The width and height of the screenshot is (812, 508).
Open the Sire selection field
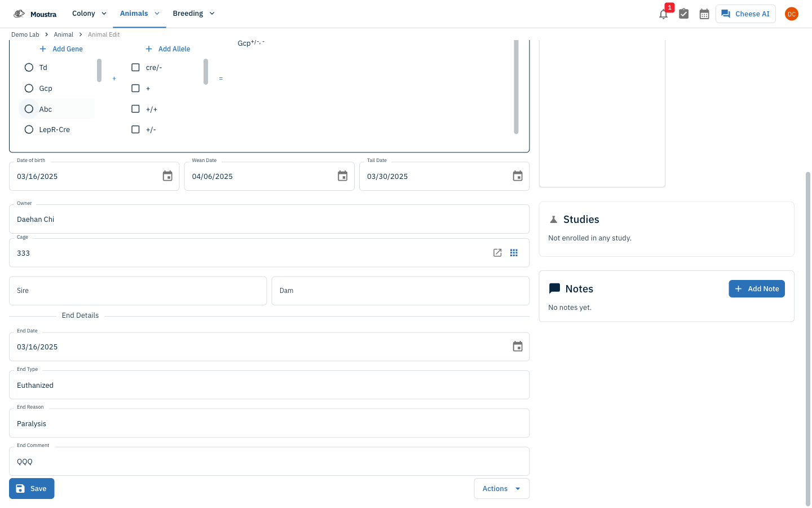(x=138, y=291)
